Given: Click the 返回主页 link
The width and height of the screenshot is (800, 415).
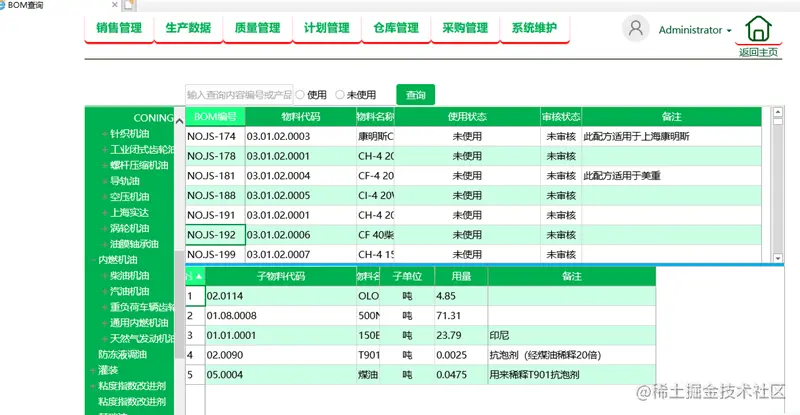Looking at the screenshot, I should [759, 52].
